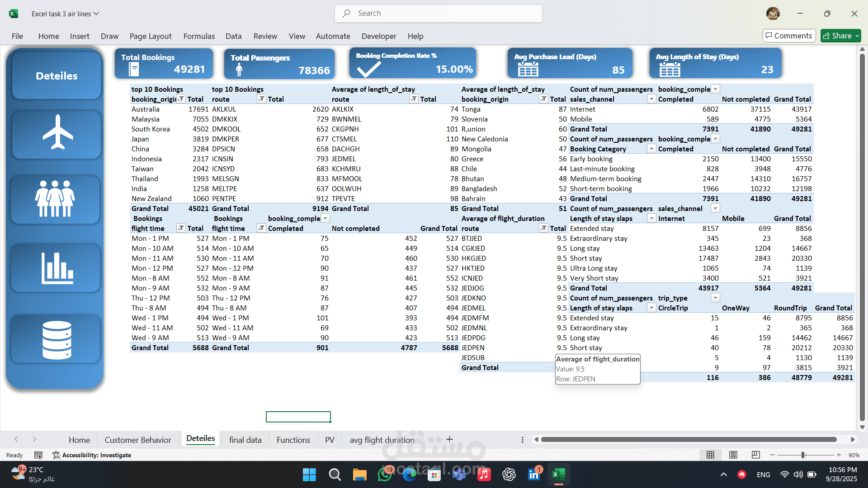Click the airplane icon sidebar button
The width and height of the screenshot is (868, 488).
point(57,134)
